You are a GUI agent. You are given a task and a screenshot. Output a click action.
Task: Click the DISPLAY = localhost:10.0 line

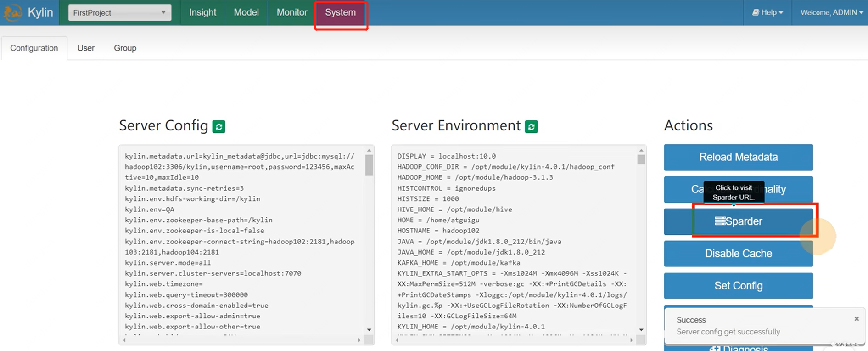tap(446, 156)
